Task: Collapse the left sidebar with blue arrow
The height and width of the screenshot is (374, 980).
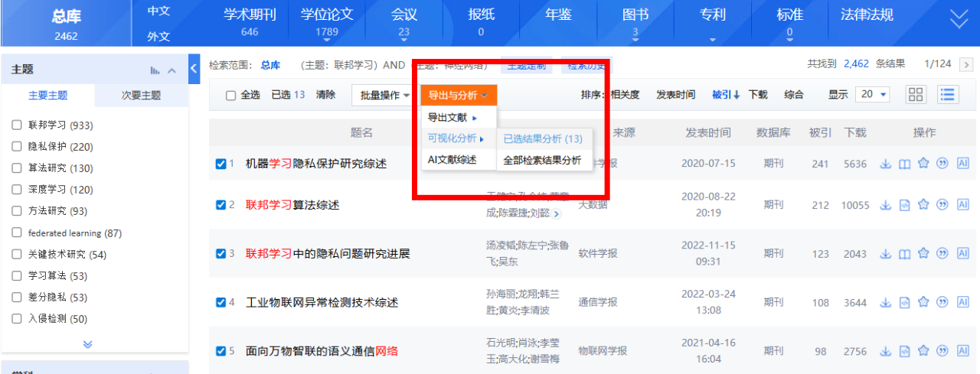Action: tap(194, 68)
